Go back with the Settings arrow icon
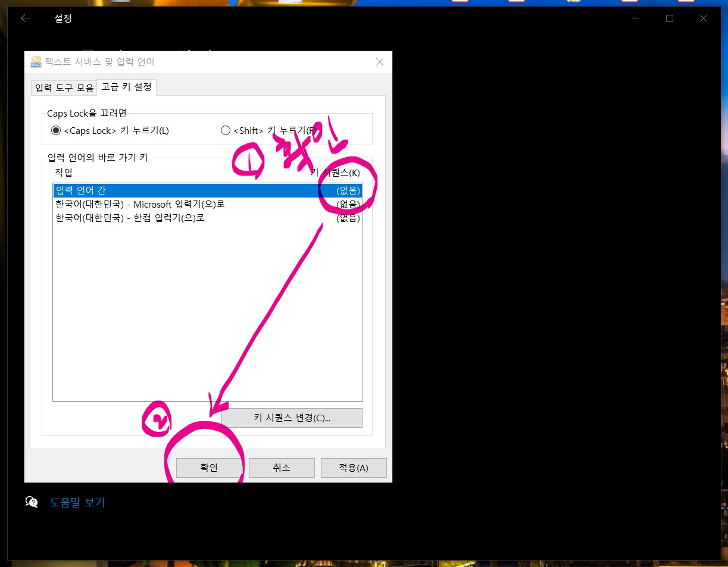 [25, 18]
